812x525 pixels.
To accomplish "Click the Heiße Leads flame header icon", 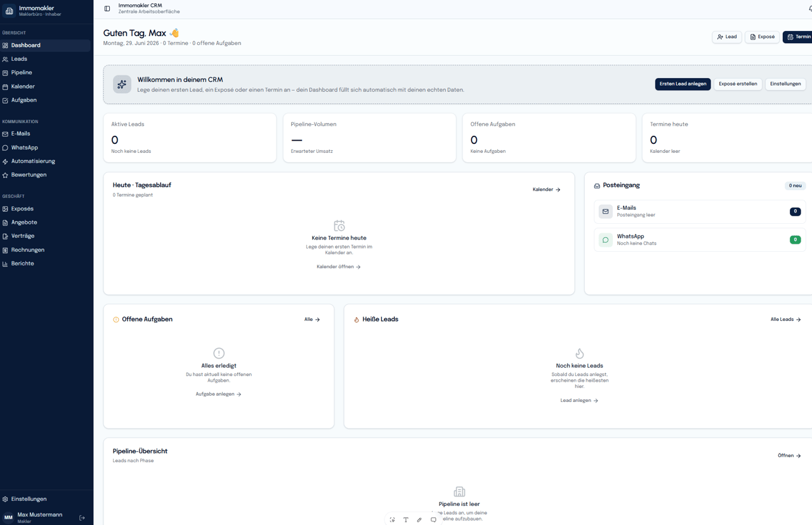I will [357, 320].
